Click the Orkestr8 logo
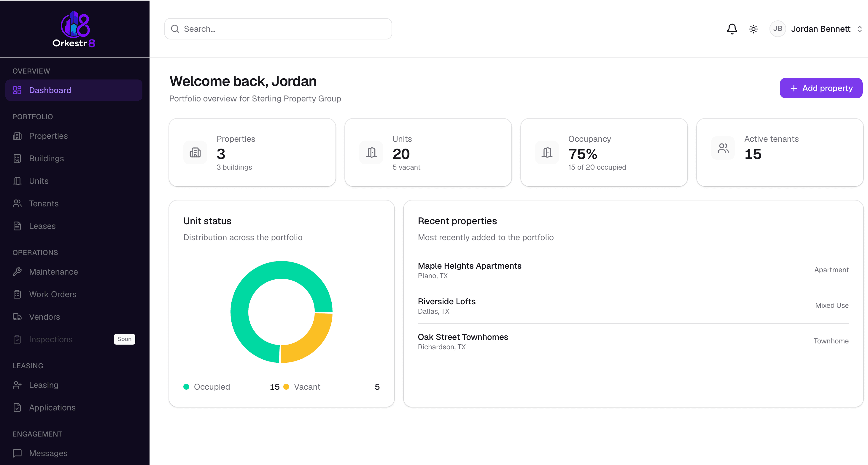868x465 pixels. tap(74, 29)
